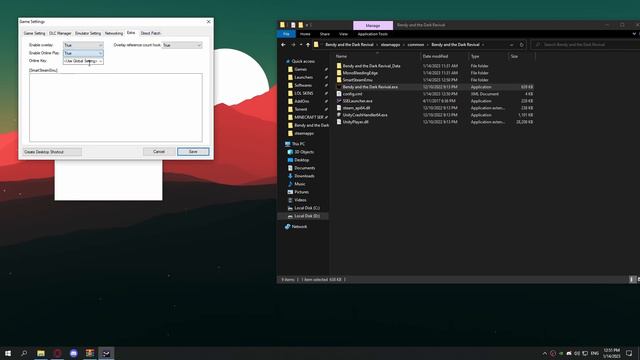The image size is (640, 360).
Task: Refresh the Explorer folder view
Action: [521, 44]
